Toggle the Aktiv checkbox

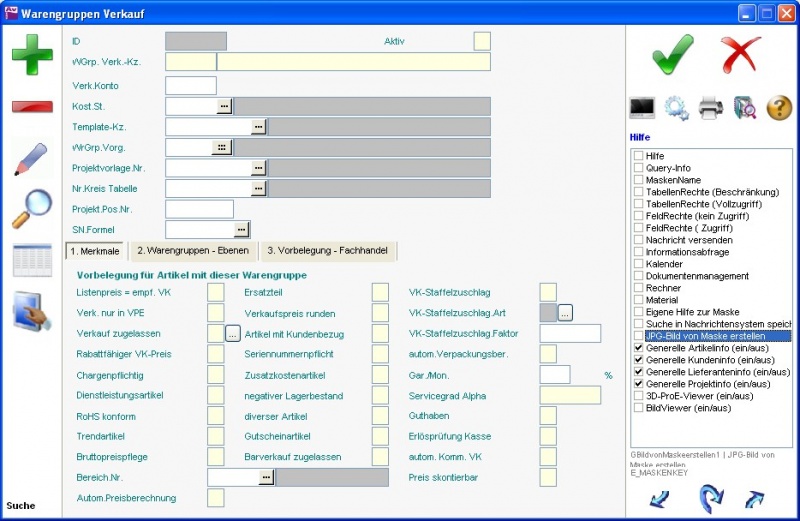pos(482,41)
